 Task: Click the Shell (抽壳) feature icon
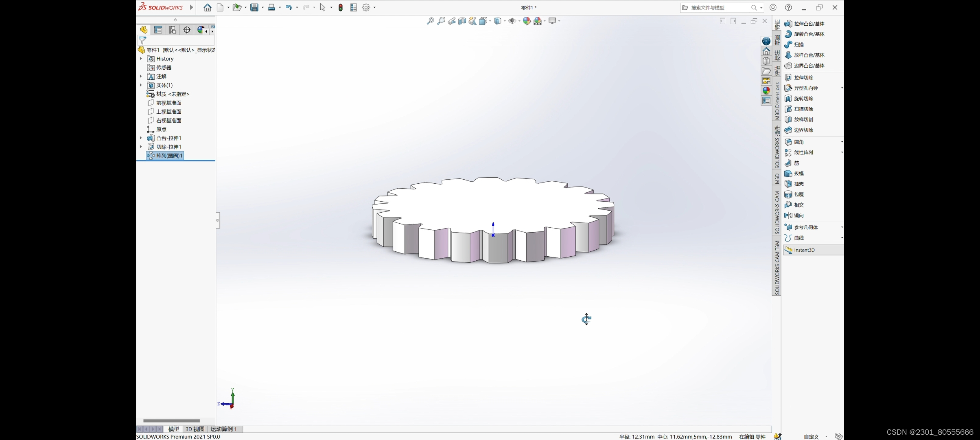point(788,184)
